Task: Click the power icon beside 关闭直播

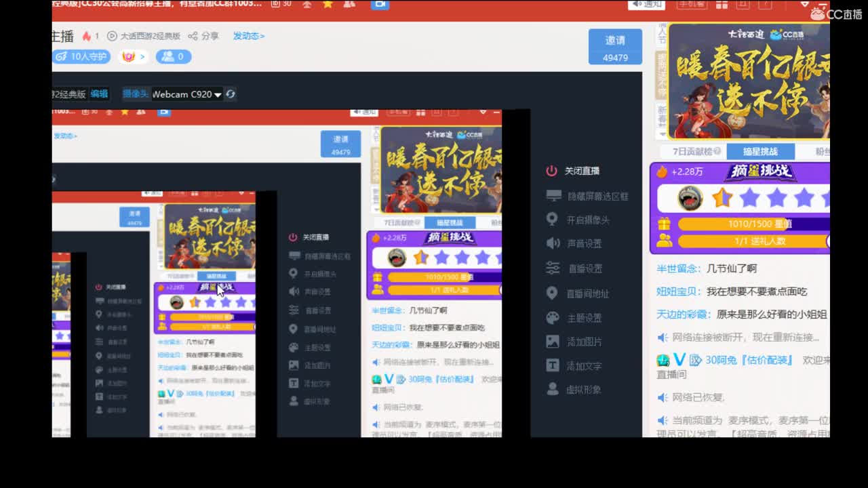Action: 551,171
